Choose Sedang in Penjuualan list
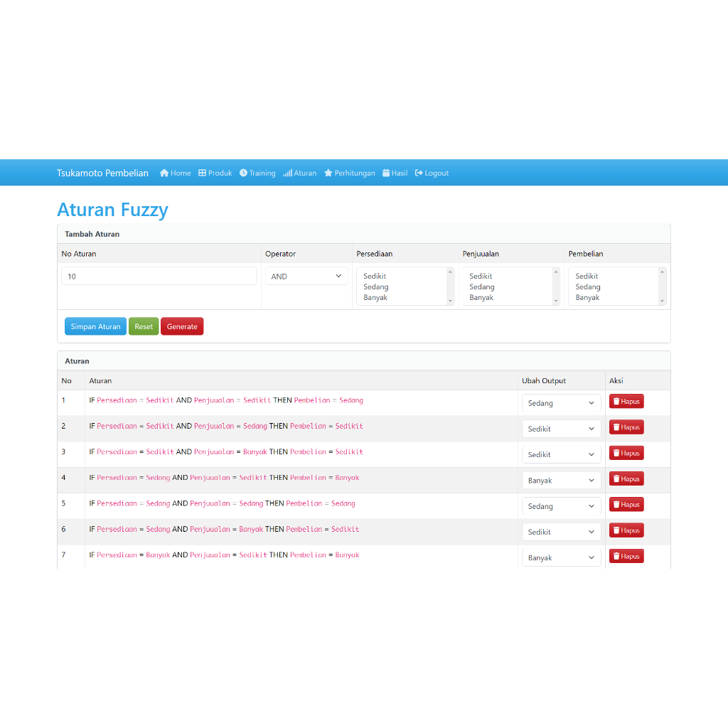Image resolution: width=728 pixels, height=728 pixels. [481, 287]
